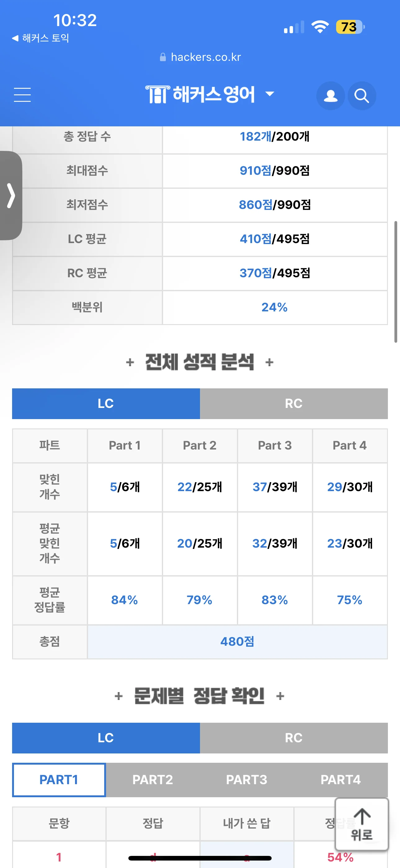Tap the 위로 scroll-to-top button
Screen dimensions: 400x868
click(x=362, y=824)
